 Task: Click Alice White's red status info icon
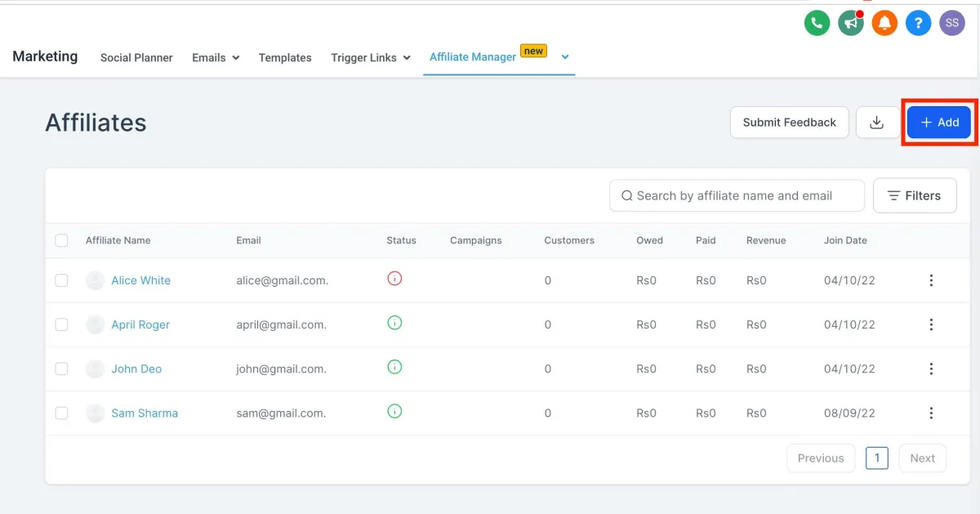[x=394, y=279]
